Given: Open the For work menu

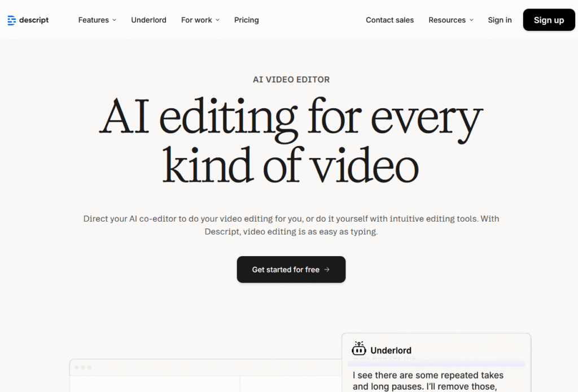Looking at the screenshot, I should 196,20.
